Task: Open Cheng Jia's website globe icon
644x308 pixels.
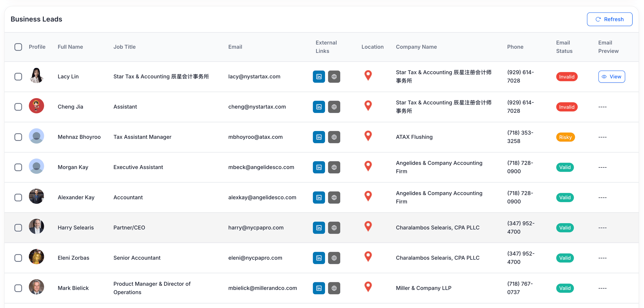Action: 334,107
